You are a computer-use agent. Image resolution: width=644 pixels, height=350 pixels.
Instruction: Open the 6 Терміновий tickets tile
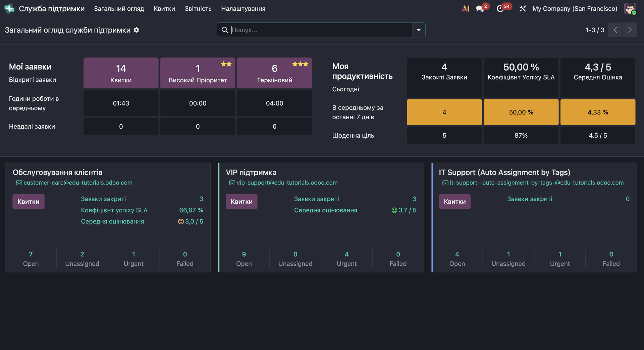pos(274,73)
